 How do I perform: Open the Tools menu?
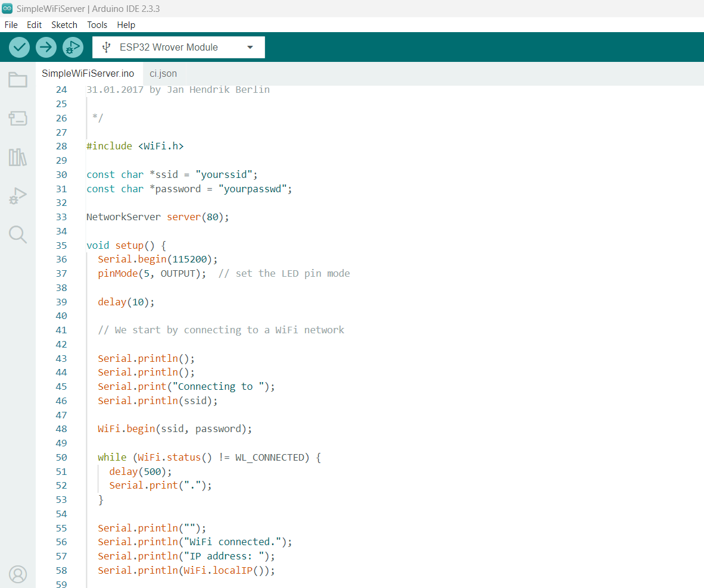coord(97,24)
